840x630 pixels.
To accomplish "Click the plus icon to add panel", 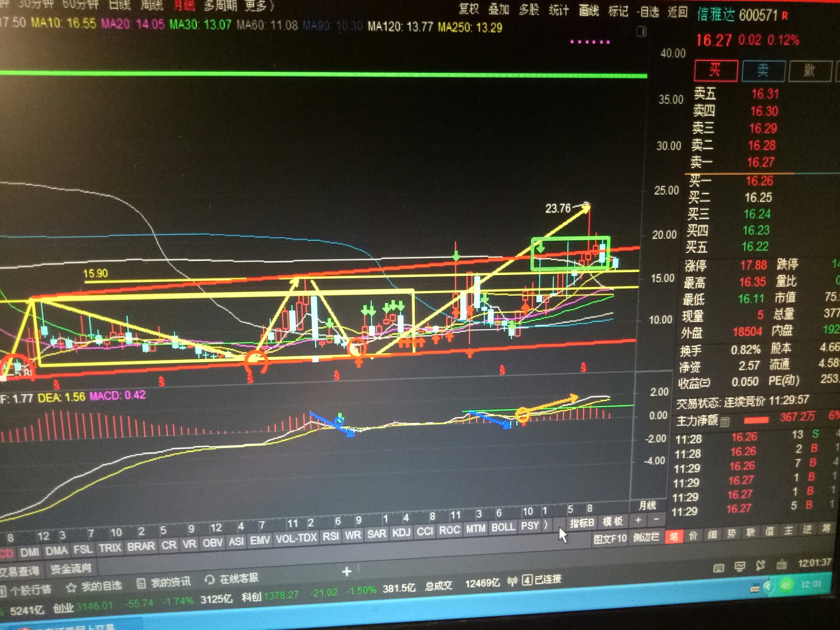I will click(x=346, y=571).
